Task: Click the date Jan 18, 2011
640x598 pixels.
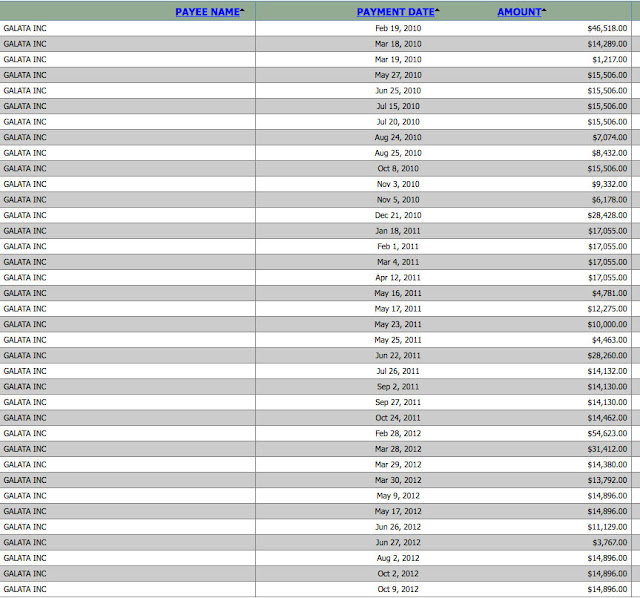Action: (398, 231)
